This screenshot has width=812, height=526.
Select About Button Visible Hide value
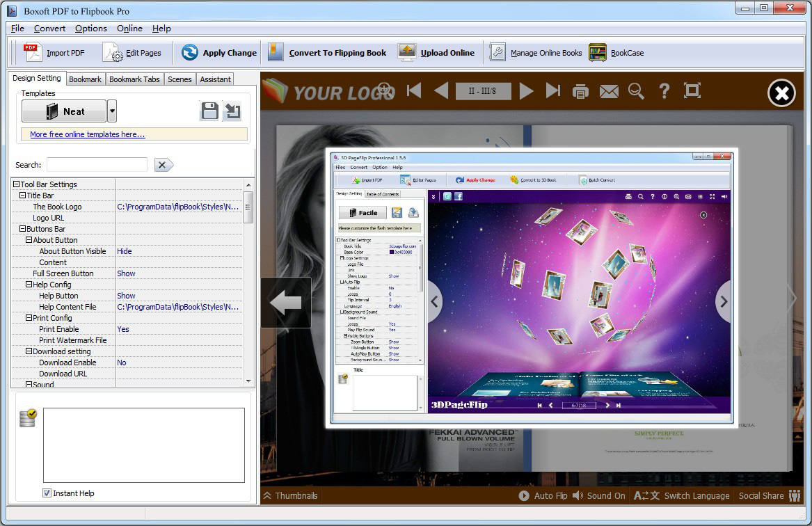pyautogui.click(x=180, y=251)
